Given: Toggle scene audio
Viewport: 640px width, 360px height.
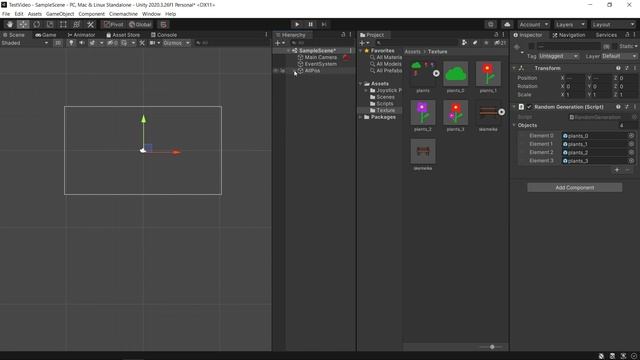Looking at the screenshot, I should (x=82, y=43).
